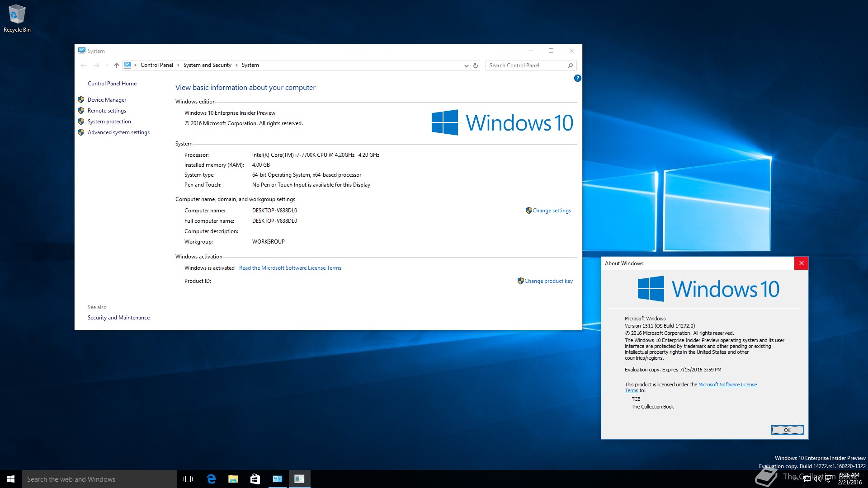The image size is (868, 488).
Task: Click the Start button on the taskbar
Action: tap(11, 479)
